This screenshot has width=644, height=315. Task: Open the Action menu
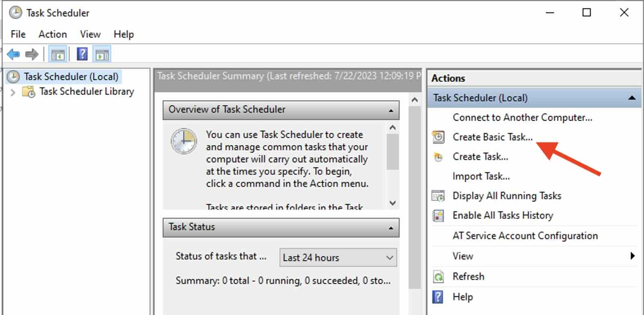pyautogui.click(x=52, y=34)
